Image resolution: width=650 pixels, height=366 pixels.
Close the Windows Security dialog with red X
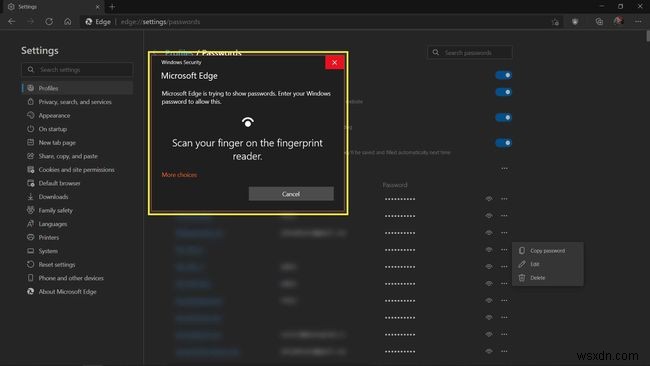335,62
